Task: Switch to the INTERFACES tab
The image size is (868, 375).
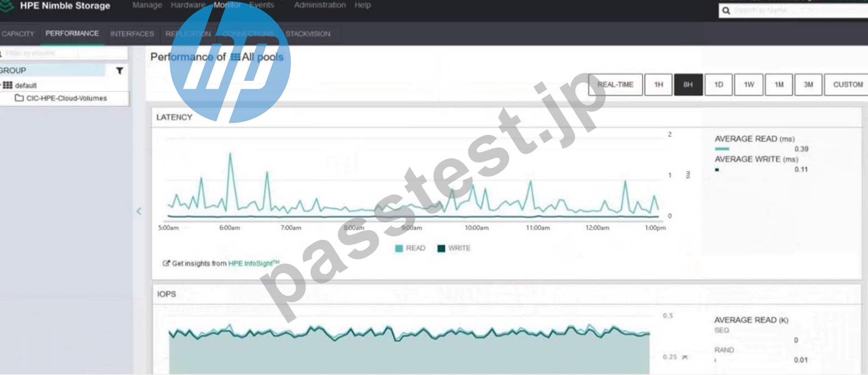Action: coord(132,34)
